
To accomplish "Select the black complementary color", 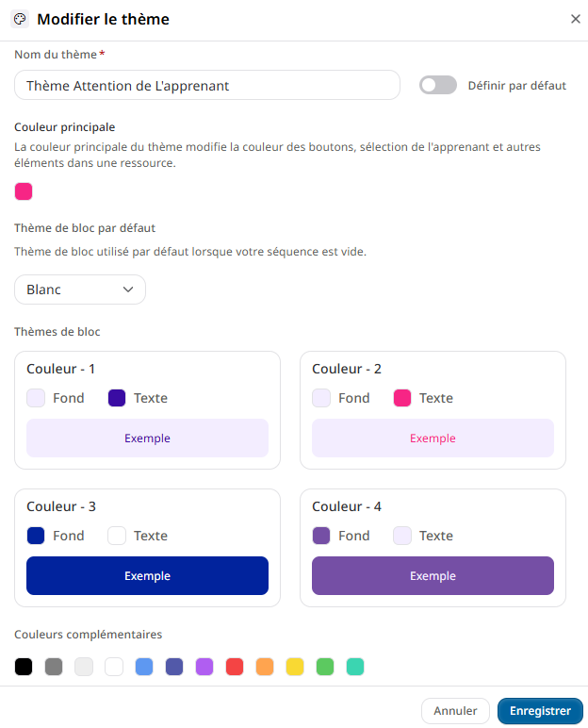I will pyautogui.click(x=24, y=667).
